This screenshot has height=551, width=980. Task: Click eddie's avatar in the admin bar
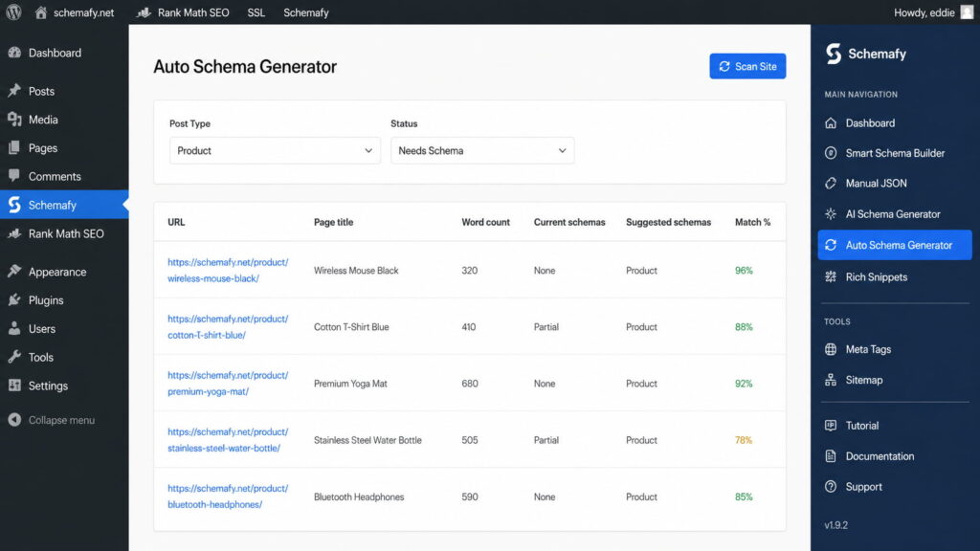point(967,12)
